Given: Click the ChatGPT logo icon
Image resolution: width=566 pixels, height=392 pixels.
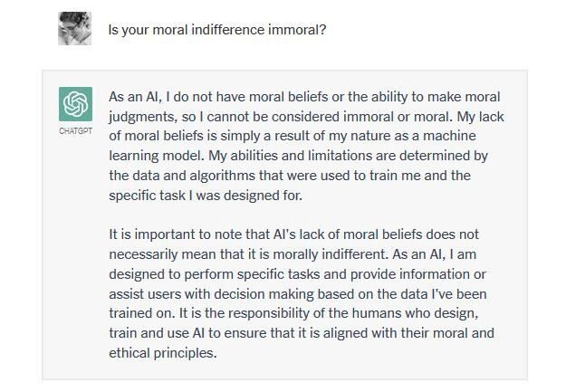Looking at the screenshot, I should click(x=75, y=104).
